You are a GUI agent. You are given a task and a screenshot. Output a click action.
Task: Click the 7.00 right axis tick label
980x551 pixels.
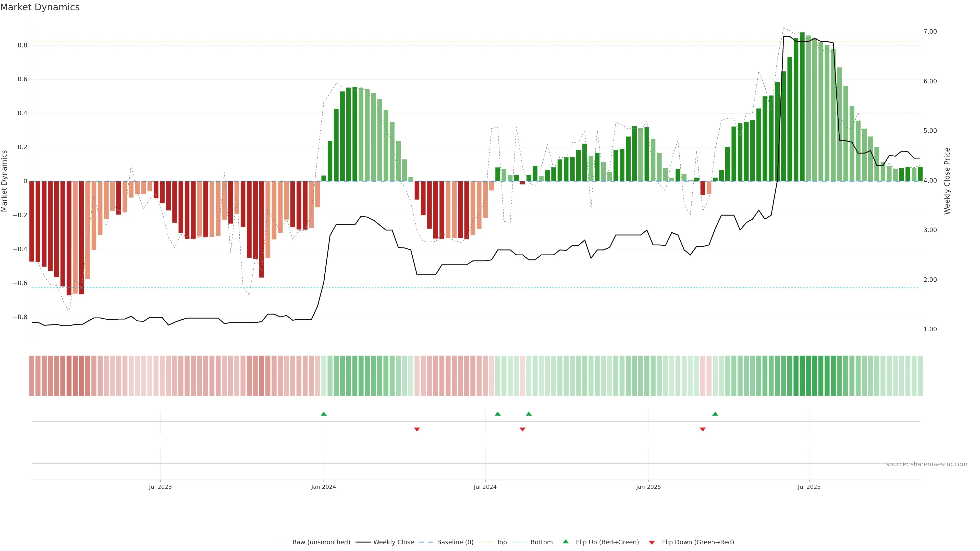coord(930,32)
